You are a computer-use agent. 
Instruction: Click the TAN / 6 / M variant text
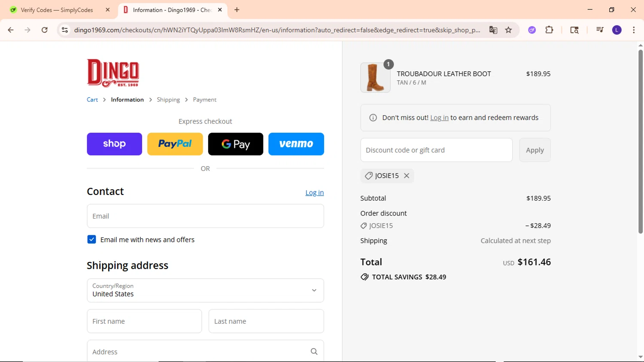(411, 82)
